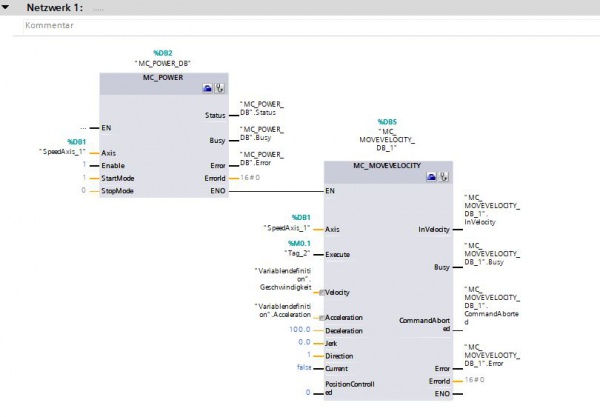Select the Netzwerk 1 title bar
This screenshot has height=417, width=600.
[300, 7]
